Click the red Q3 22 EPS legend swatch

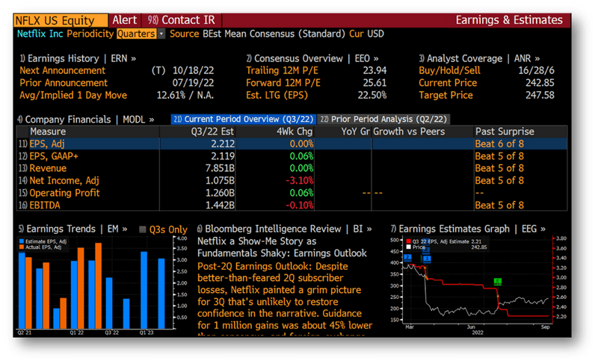tap(408, 241)
